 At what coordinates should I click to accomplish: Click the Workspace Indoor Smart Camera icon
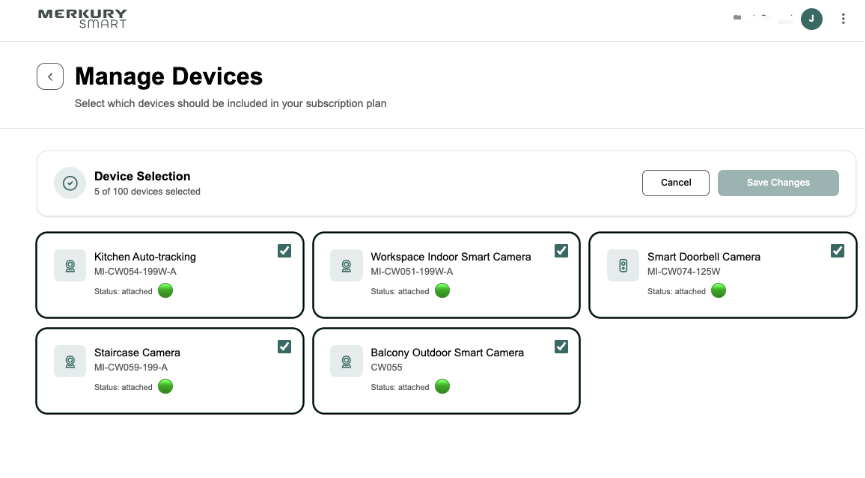346,265
